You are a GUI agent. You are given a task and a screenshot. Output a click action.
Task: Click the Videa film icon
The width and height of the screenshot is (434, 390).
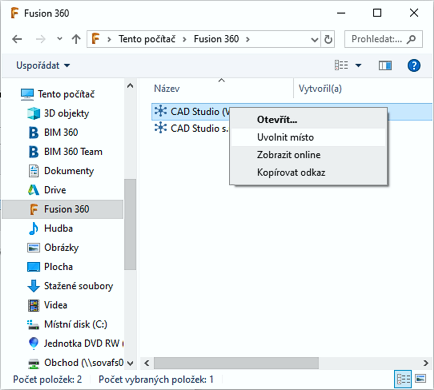pos(33,305)
